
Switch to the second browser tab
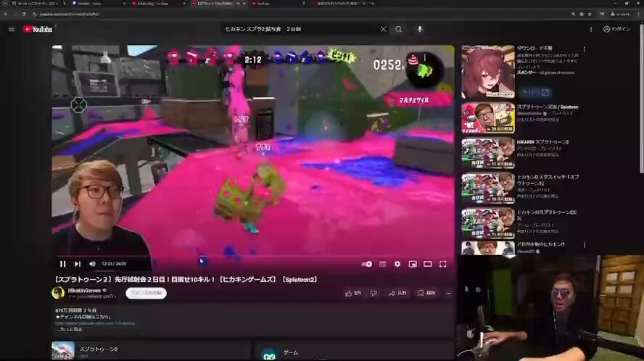99,4
